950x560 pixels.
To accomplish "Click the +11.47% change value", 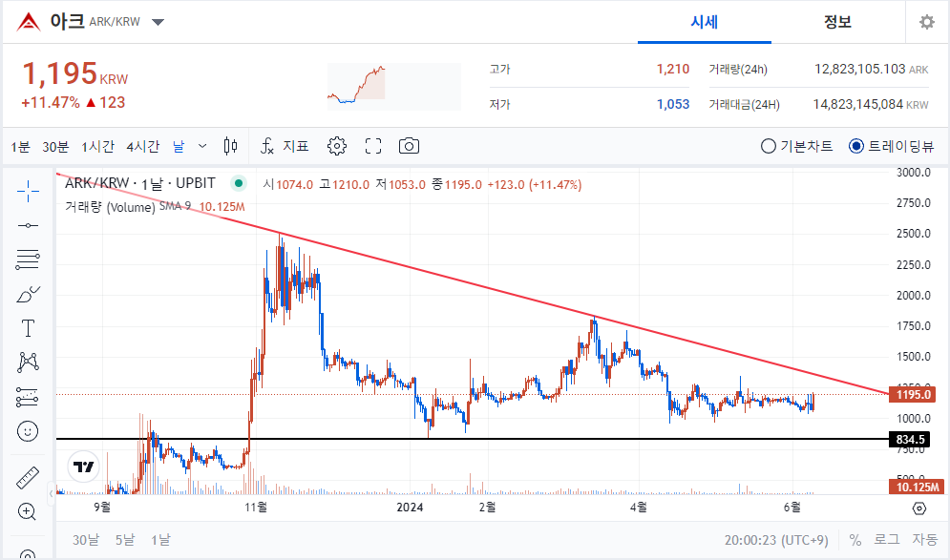I will 51,102.
